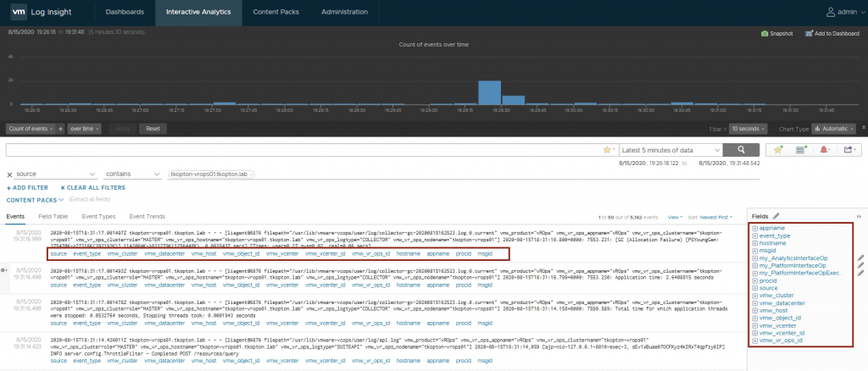The width and height of the screenshot is (868, 371).
Task: Expand the procid field in Fields panel
Action: [x=755, y=281]
